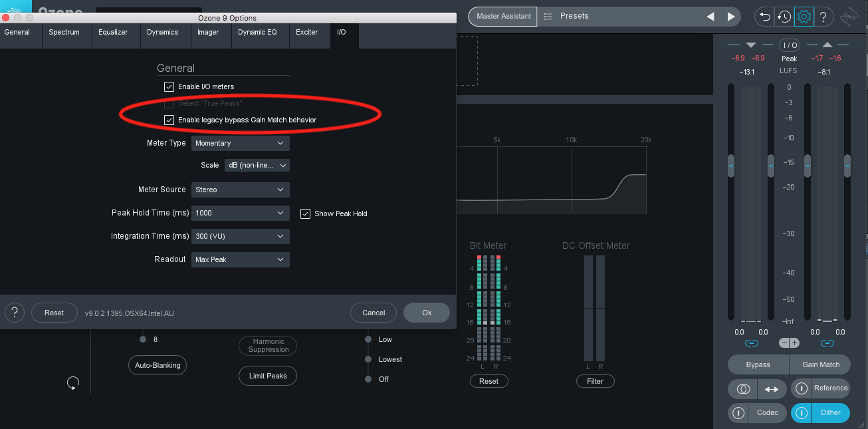Open the Meter Type dropdown
The image size is (868, 429).
point(241,143)
